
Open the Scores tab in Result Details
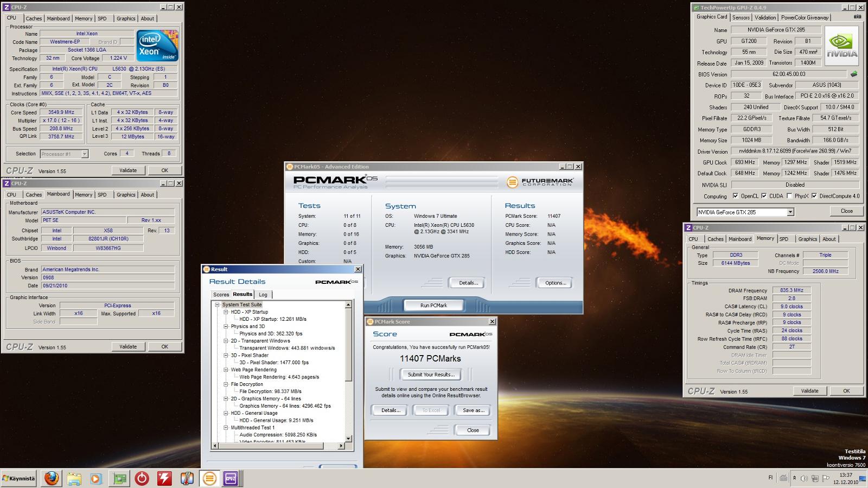point(221,295)
